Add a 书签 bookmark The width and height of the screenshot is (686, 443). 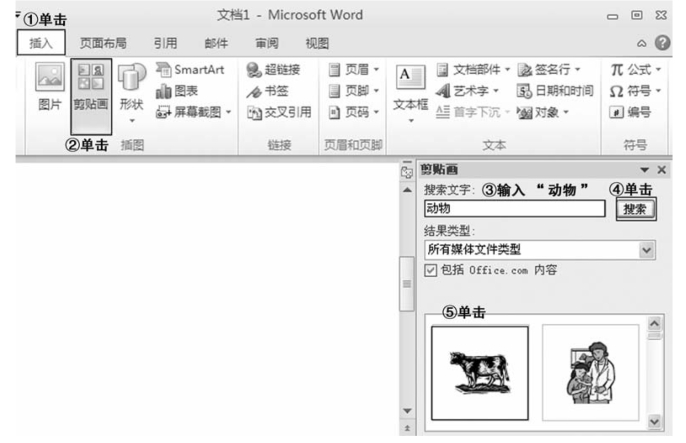point(267,91)
